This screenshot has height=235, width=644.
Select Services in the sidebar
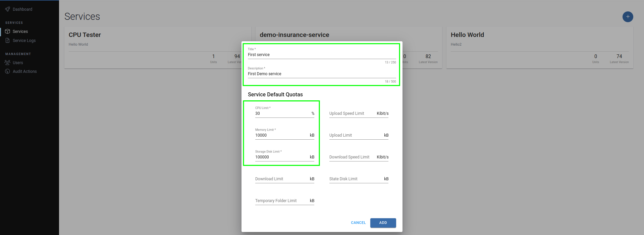20,32
